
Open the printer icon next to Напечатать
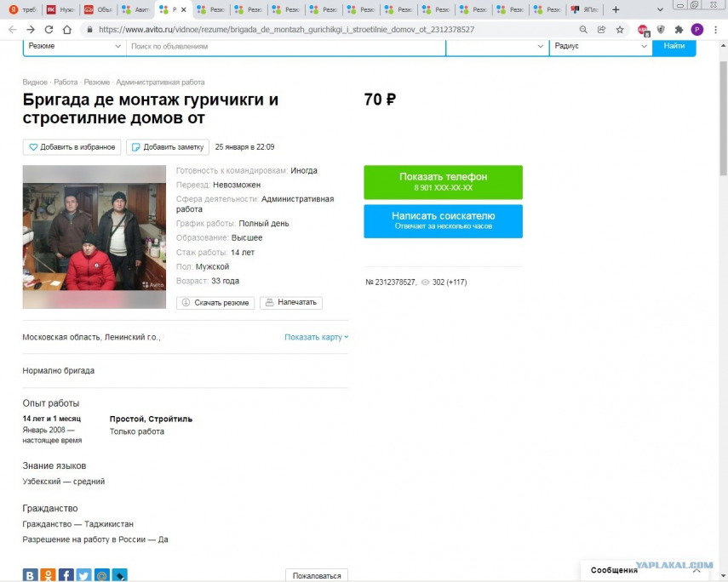(x=270, y=302)
